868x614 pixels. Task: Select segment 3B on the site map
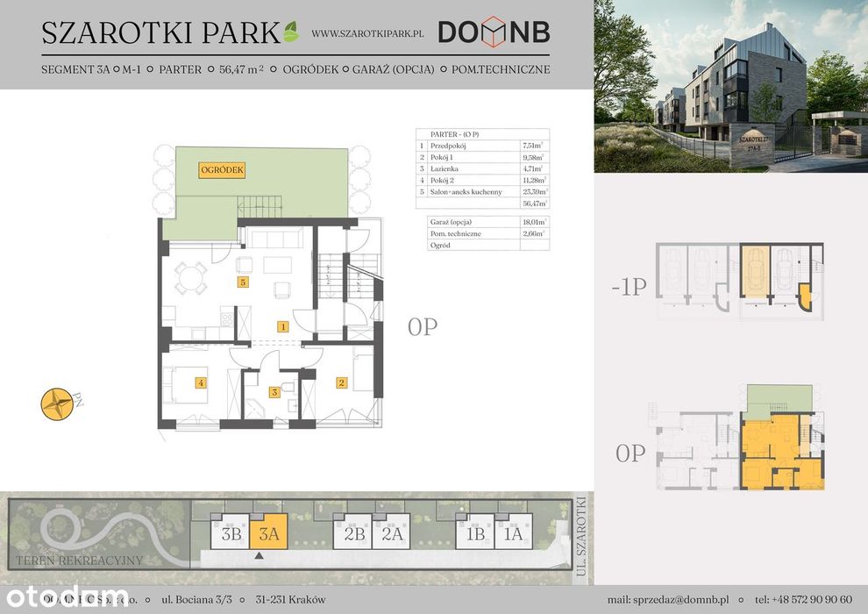pos(231,532)
